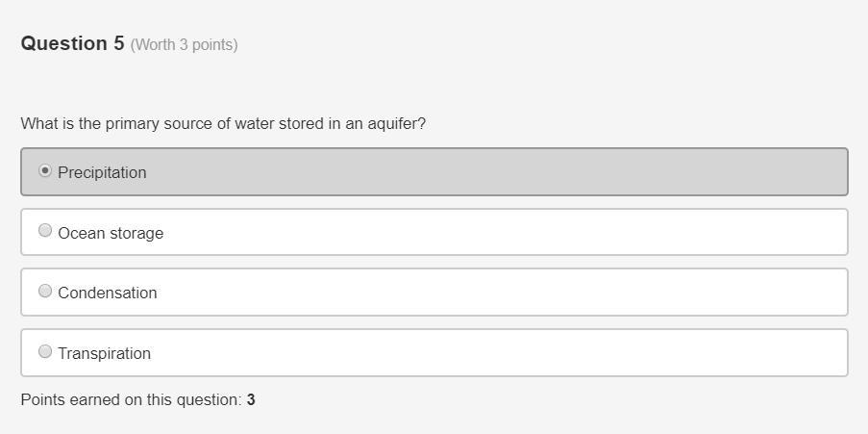
Task: Select the Ocean storage radio button
Action: (45, 231)
